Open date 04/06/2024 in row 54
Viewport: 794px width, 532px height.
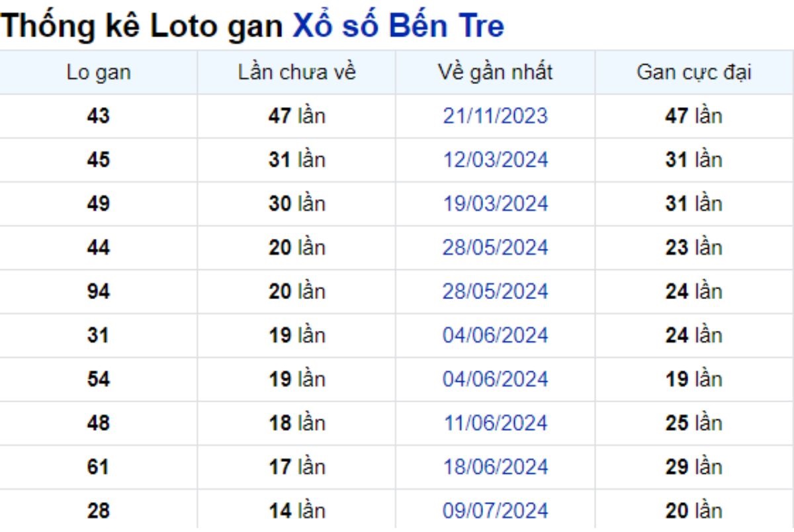tap(496, 379)
